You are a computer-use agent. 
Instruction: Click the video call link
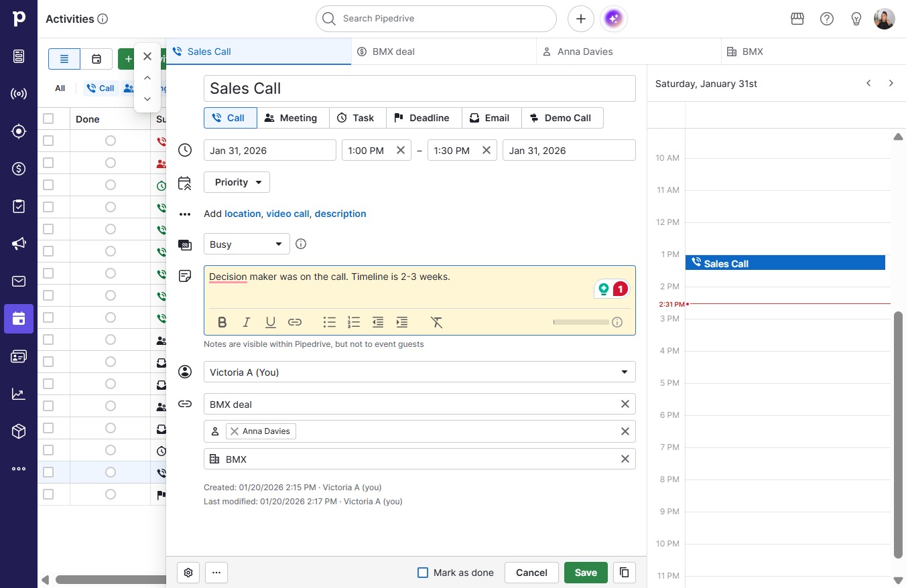[287, 214]
